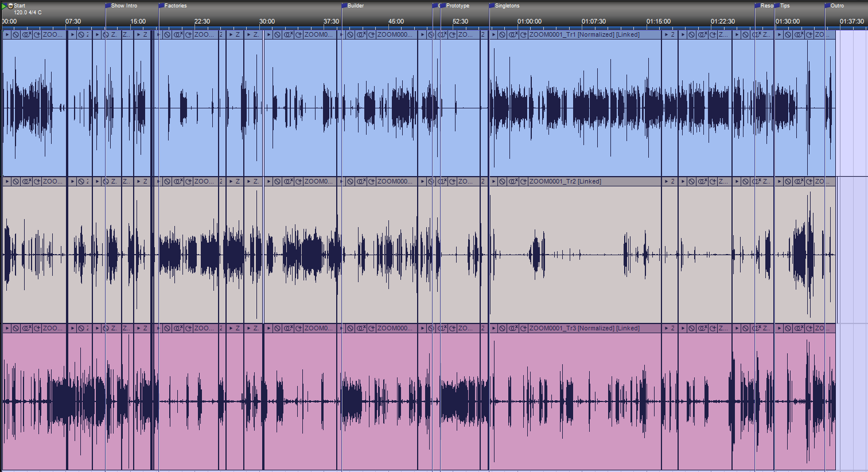Click unlink icon on ZOOM0001_Tr1 [Normalized] [Linked] clip

tap(513, 34)
